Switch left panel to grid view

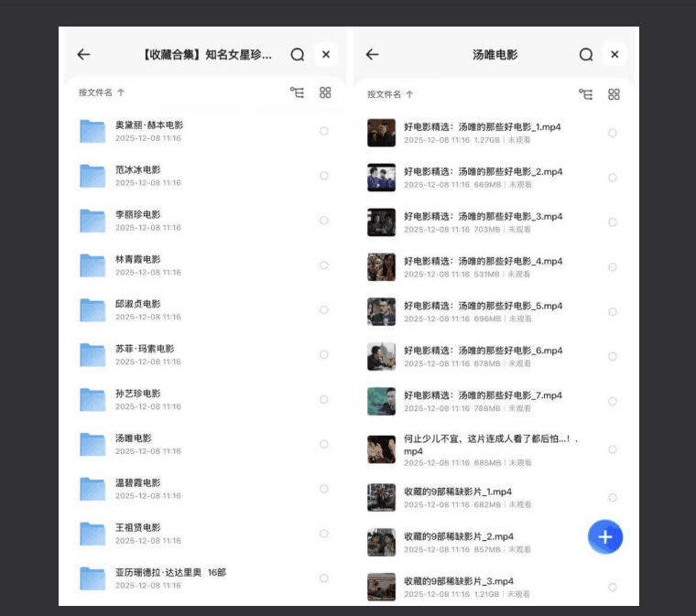tap(325, 92)
